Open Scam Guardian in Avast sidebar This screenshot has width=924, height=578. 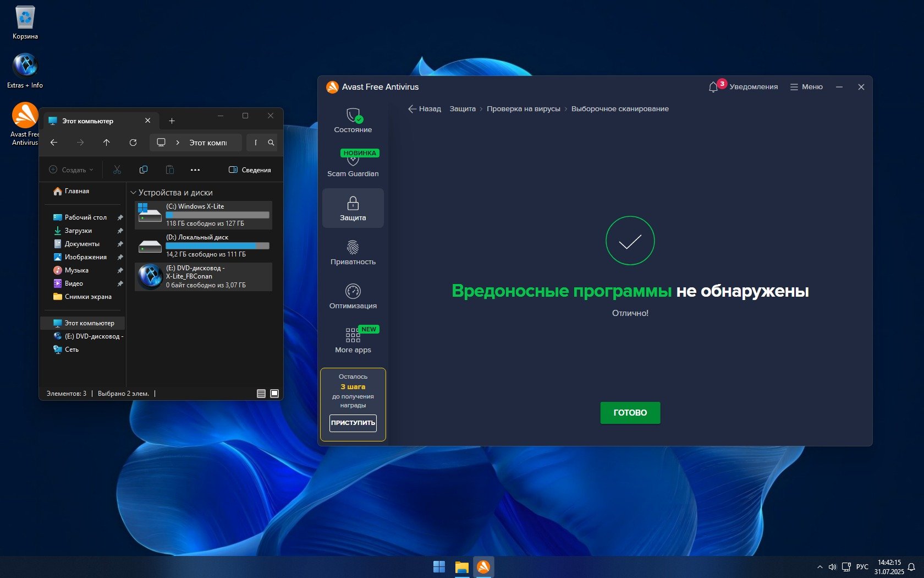pos(353,164)
